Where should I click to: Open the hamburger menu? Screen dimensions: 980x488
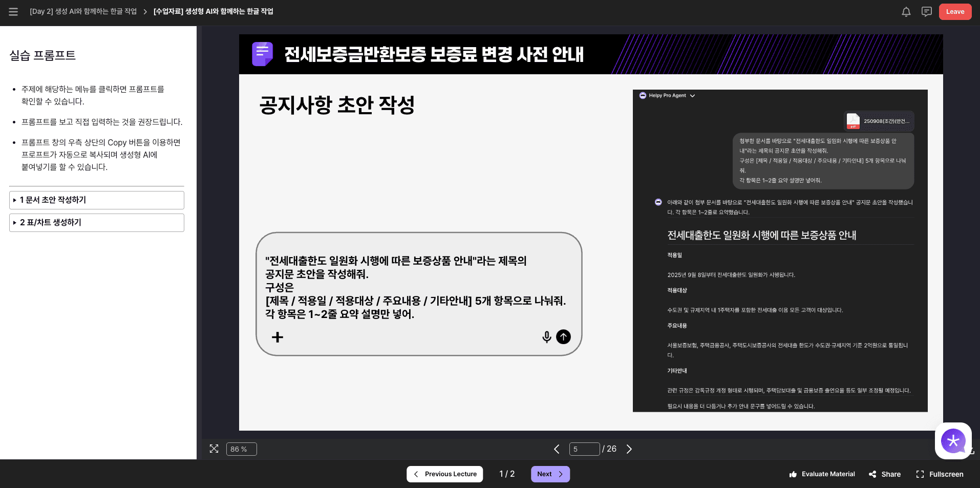coord(13,12)
